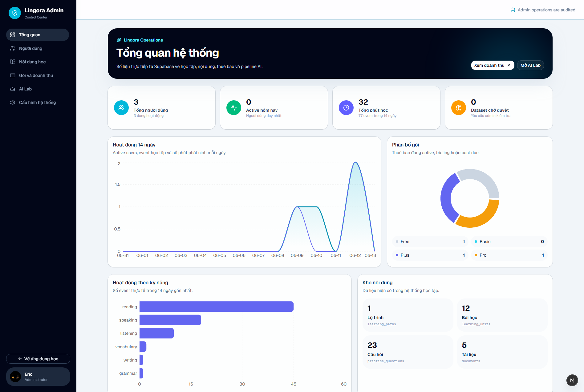This screenshot has height=392, width=584.
Task: Click the Hoạt động 14 ngày heading
Action: (134, 145)
